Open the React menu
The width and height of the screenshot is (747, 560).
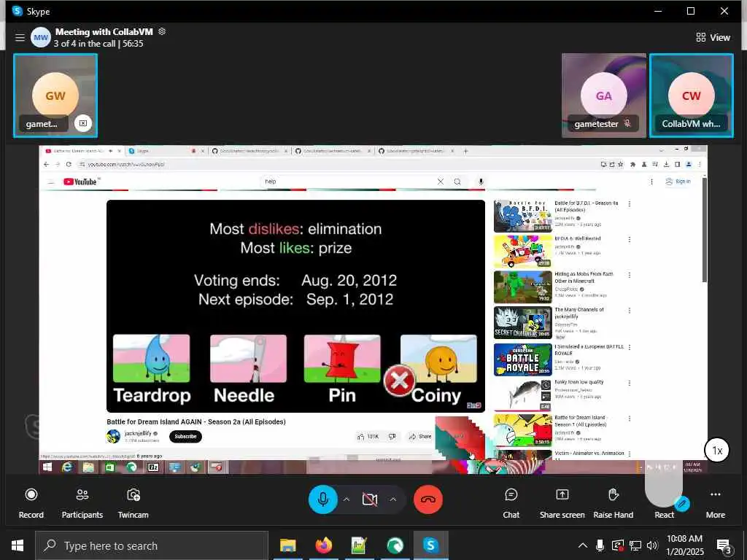[x=664, y=514]
